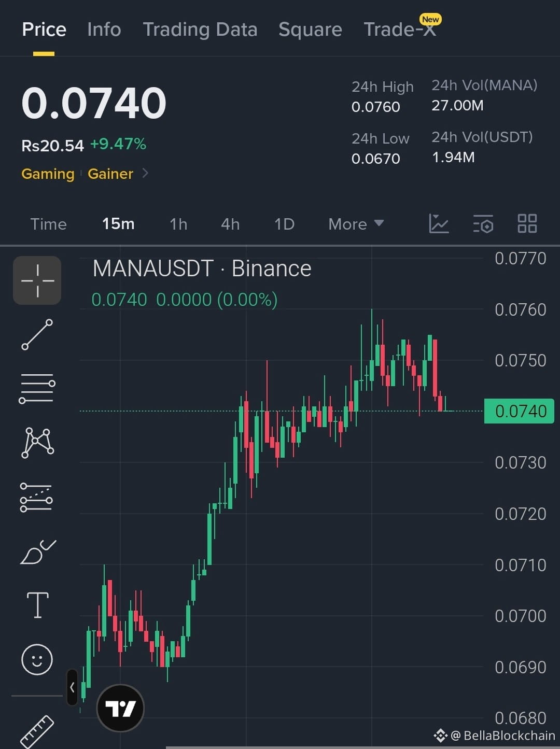Select the XABCD pattern tool
This screenshot has width=560, height=749.
(x=37, y=443)
